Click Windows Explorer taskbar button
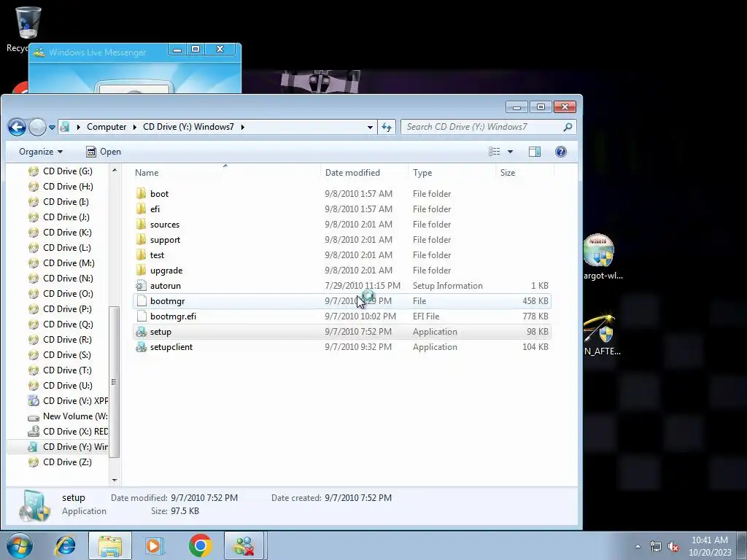The width and height of the screenshot is (747, 560). pyautogui.click(x=110, y=545)
